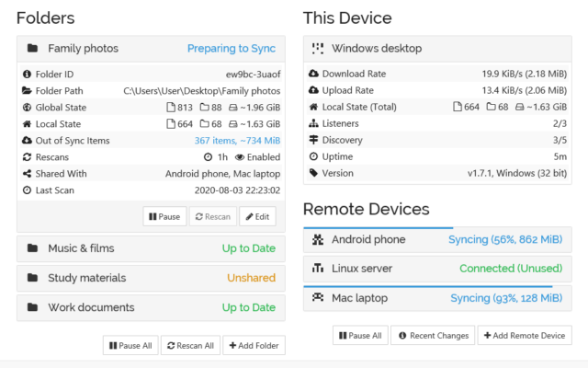Screen dimensions: 588x368
Task: Click the Rescan button for Family photos
Action: (213, 217)
